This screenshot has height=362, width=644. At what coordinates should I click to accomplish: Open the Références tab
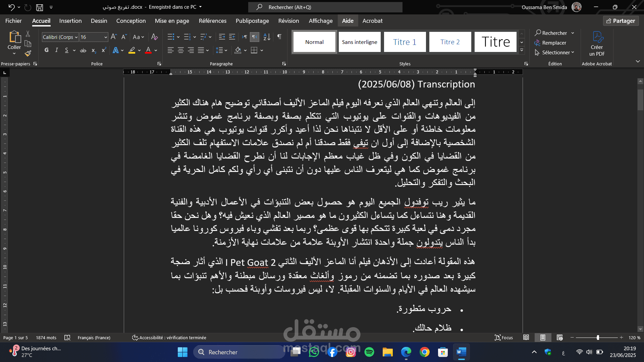pos(213,21)
